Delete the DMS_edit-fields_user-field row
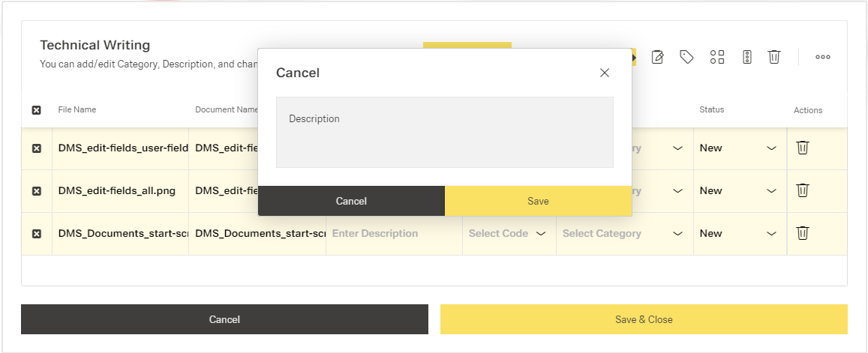The width and height of the screenshot is (868, 353). pos(802,148)
